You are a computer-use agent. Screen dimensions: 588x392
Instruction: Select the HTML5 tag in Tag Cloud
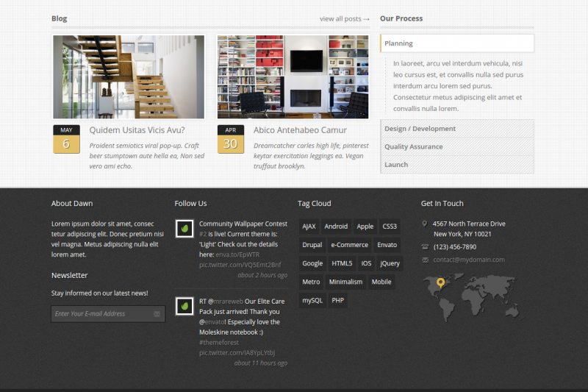pos(342,263)
